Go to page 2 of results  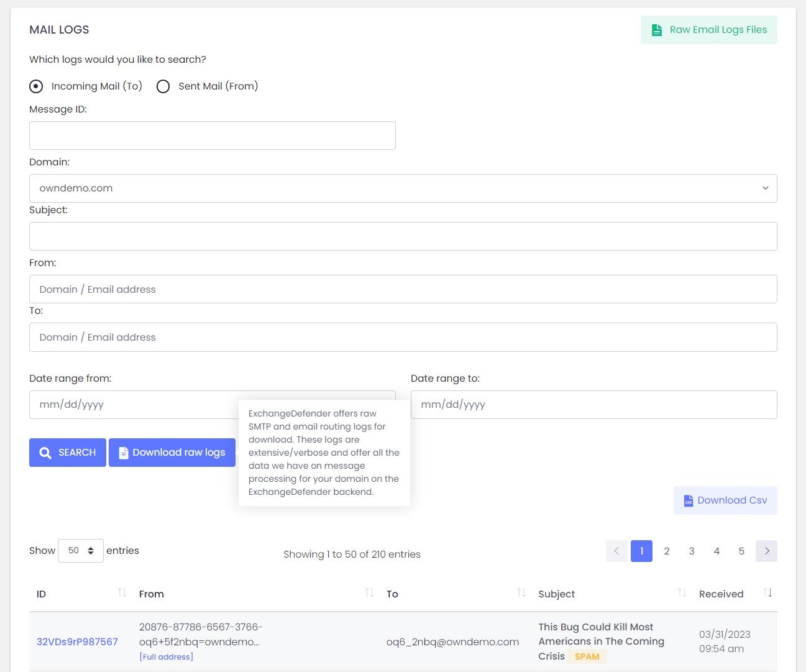coord(667,551)
